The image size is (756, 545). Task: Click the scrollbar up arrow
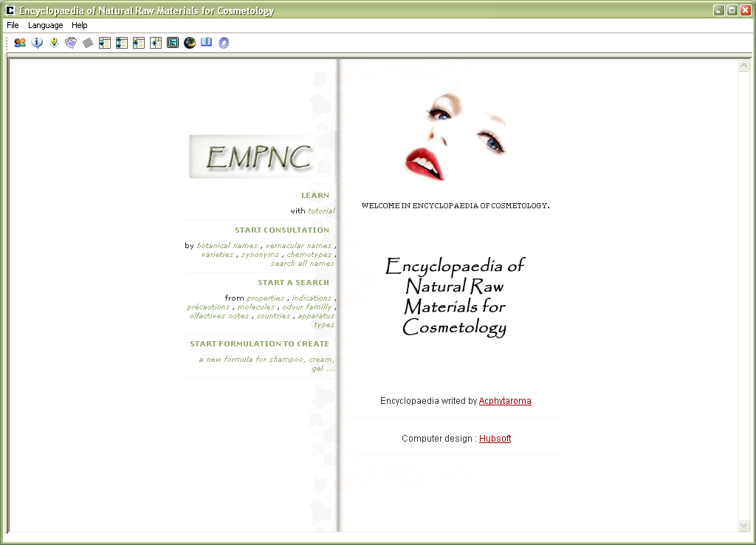pyautogui.click(x=743, y=65)
